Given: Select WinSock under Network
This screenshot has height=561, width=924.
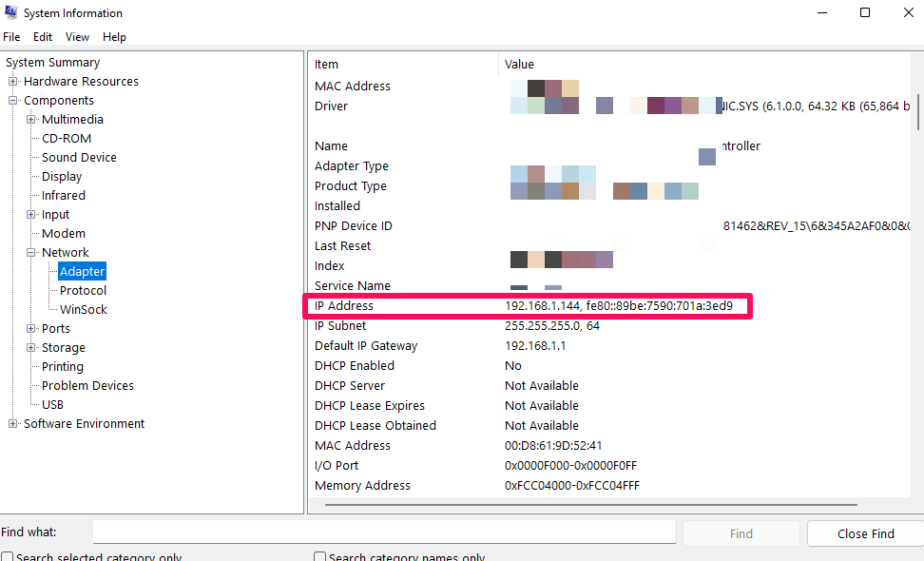Looking at the screenshot, I should tap(84, 309).
